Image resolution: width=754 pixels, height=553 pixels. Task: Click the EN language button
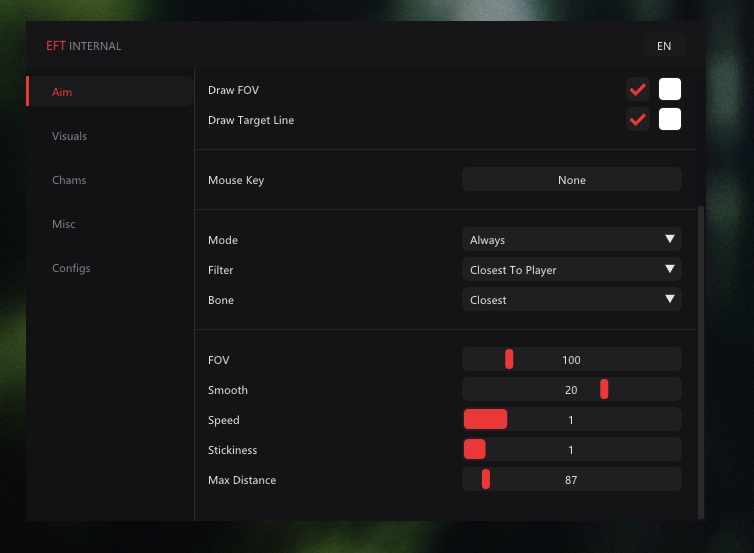click(664, 46)
